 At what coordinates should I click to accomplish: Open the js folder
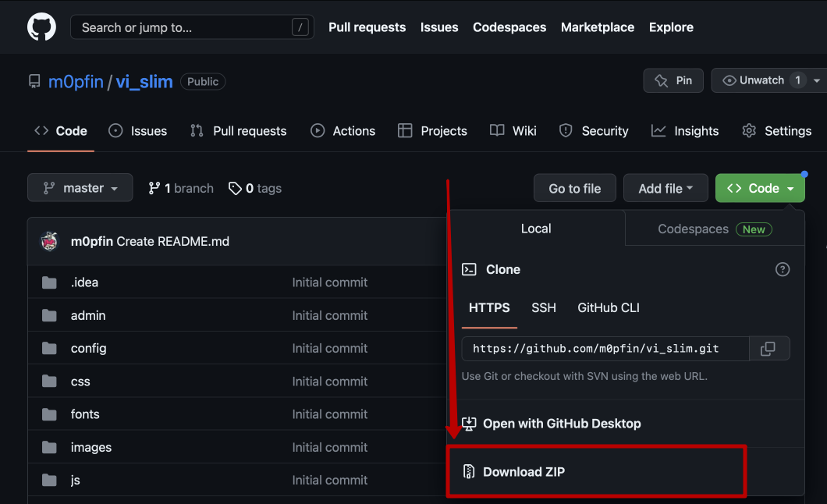click(x=76, y=481)
